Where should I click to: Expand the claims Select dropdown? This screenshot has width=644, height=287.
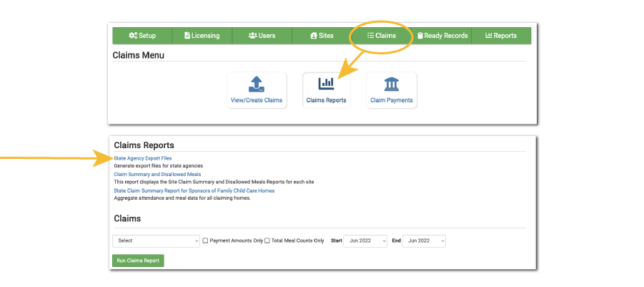click(x=156, y=241)
